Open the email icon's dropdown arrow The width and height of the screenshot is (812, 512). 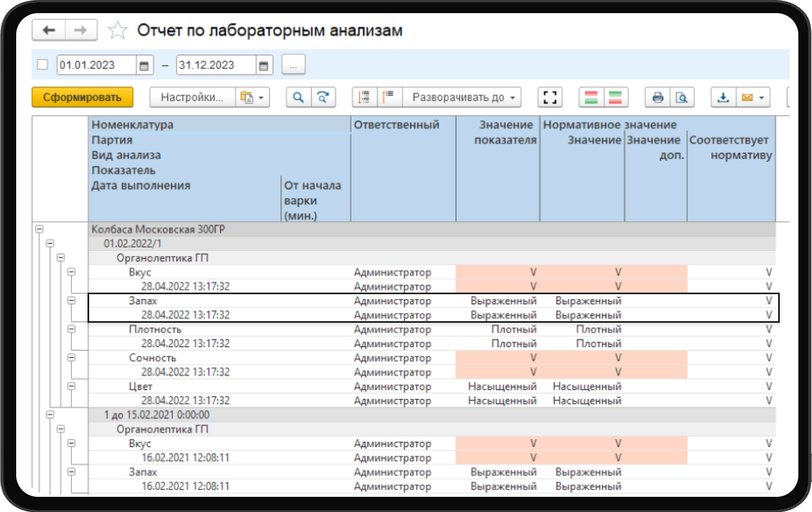762,97
